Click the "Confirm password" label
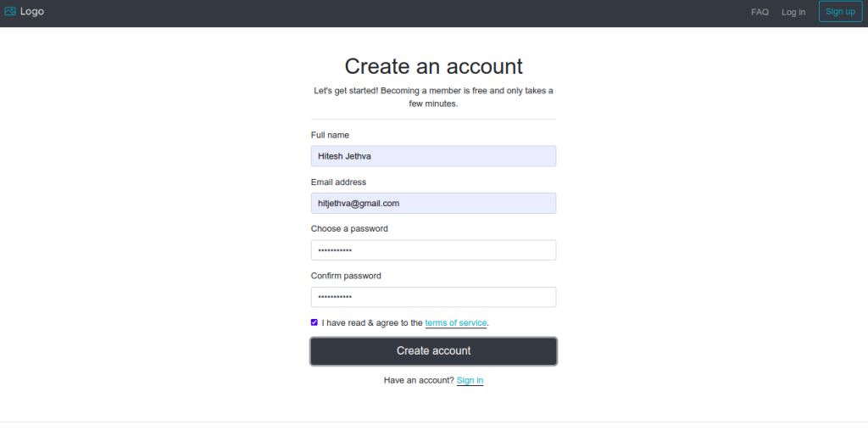The image size is (868, 431). (x=346, y=276)
